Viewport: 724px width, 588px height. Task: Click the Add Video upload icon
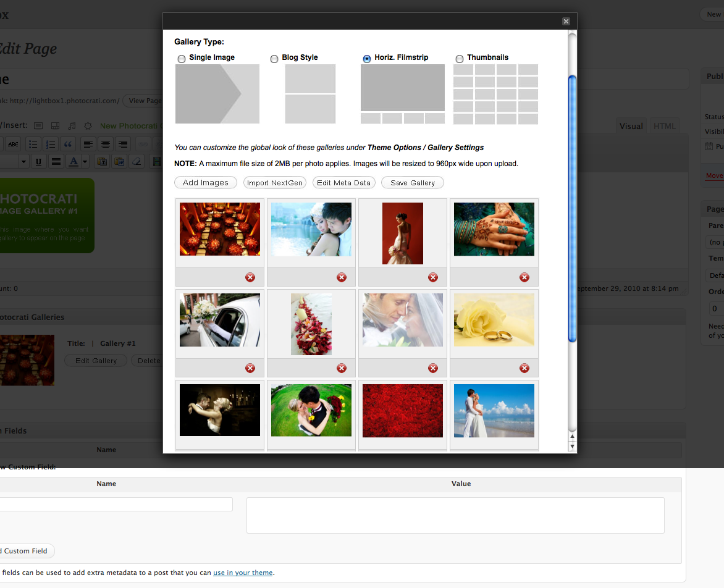55,126
